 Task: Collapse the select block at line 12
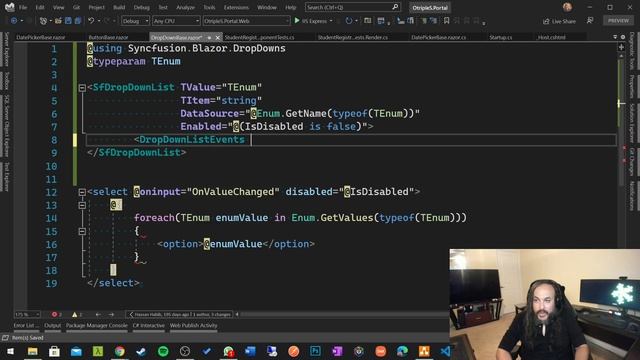(82, 192)
